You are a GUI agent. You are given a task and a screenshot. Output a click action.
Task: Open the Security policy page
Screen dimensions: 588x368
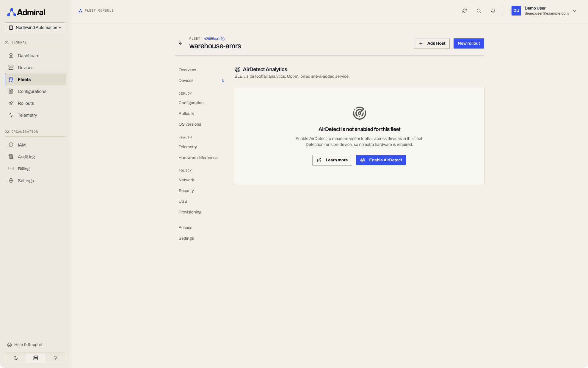(201, 191)
